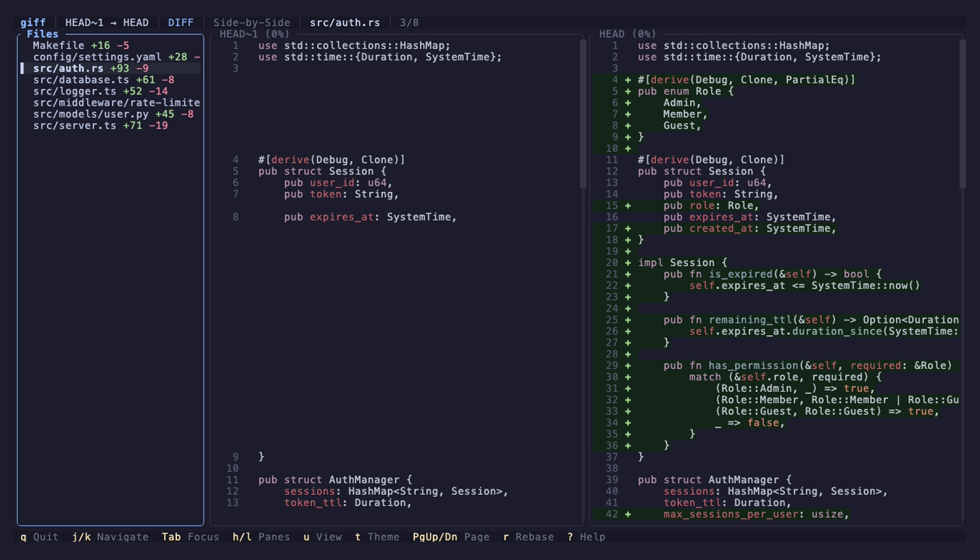Click the Tab Focus hint

click(190, 537)
